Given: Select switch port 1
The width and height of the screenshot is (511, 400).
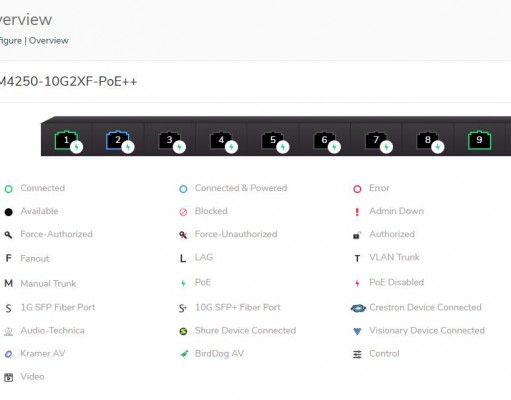Looking at the screenshot, I should (66, 140).
